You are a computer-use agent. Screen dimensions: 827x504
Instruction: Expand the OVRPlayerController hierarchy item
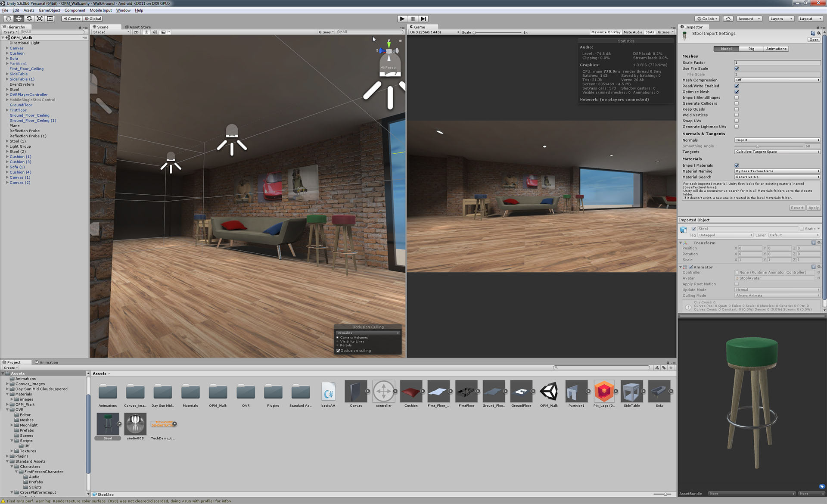[x=7, y=95]
